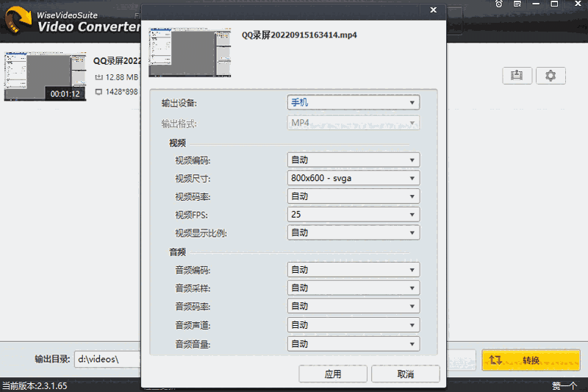Click the file name QQ录屏20220915163414.mp4 in dialog
The image size is (588, 392).
299,35
